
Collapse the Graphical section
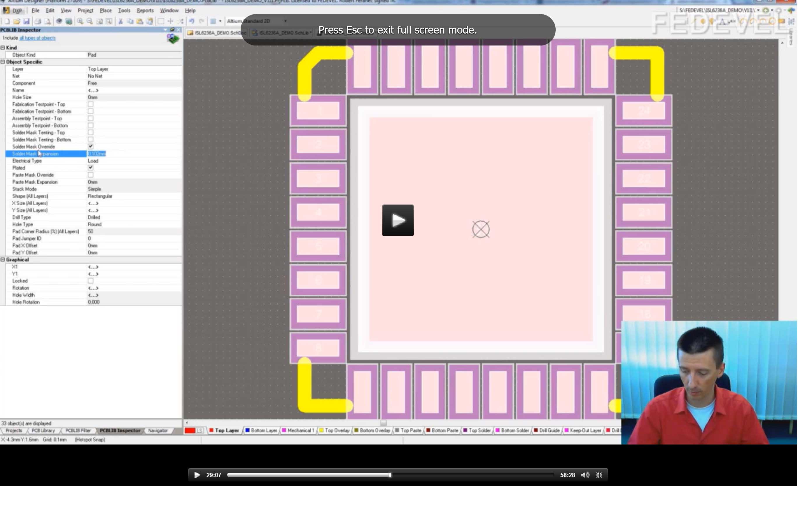point(3,260)
